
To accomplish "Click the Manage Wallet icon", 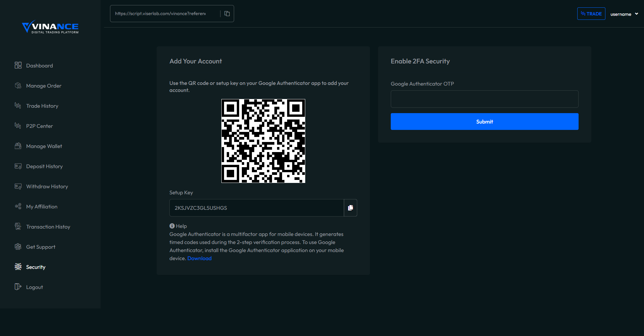I will pos(18,146).
